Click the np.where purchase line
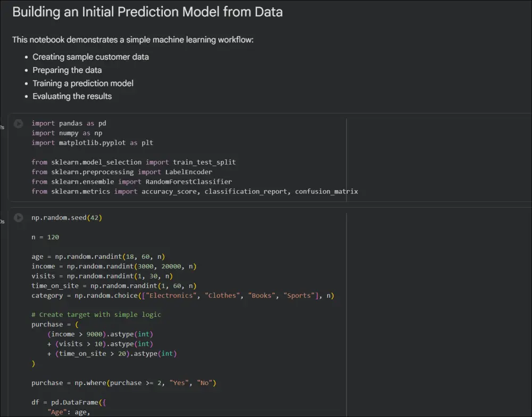Screen dimensions: 532x417 coord(124,383)
